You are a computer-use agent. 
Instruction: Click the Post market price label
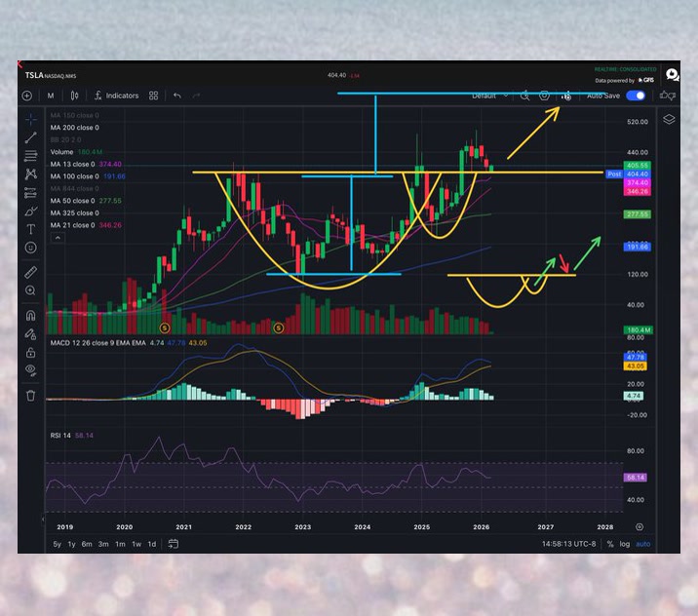[614, 174]
